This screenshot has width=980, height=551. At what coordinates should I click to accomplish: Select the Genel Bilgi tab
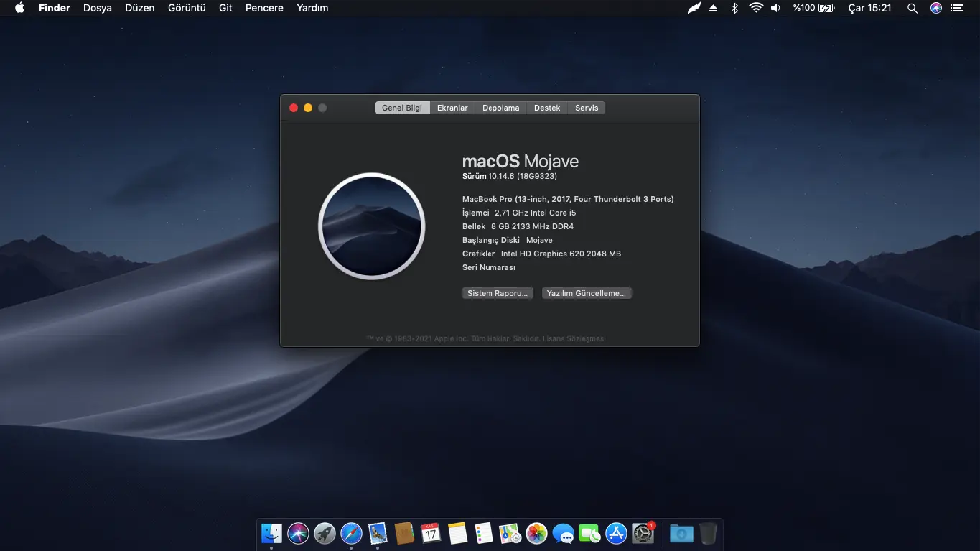(402, 108)
